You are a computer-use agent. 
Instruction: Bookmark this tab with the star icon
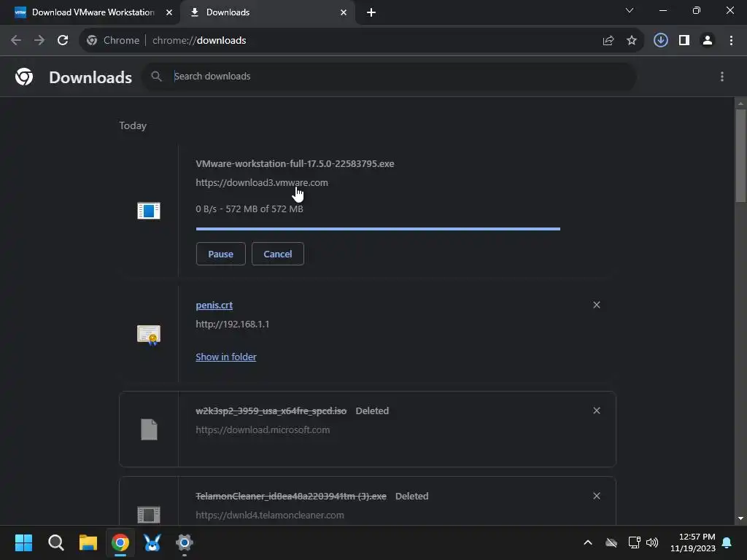[x=632, y=41]
